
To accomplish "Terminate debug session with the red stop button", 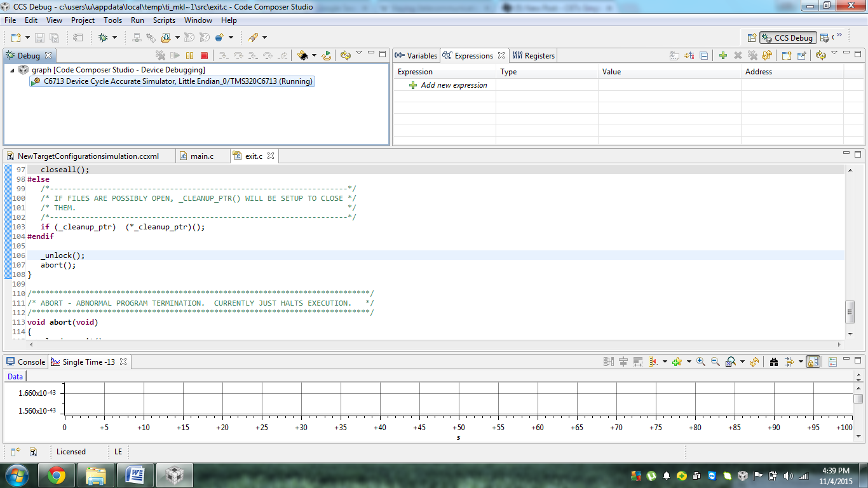I will click(204, 56).
